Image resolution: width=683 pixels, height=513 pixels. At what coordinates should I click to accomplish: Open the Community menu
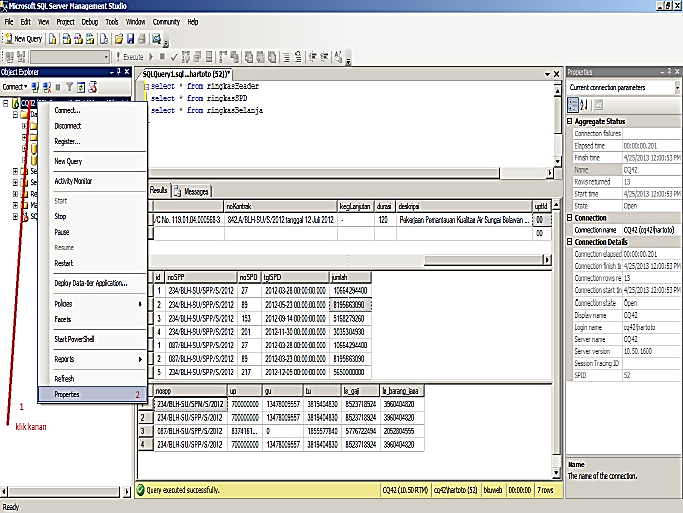click(166, 22)
